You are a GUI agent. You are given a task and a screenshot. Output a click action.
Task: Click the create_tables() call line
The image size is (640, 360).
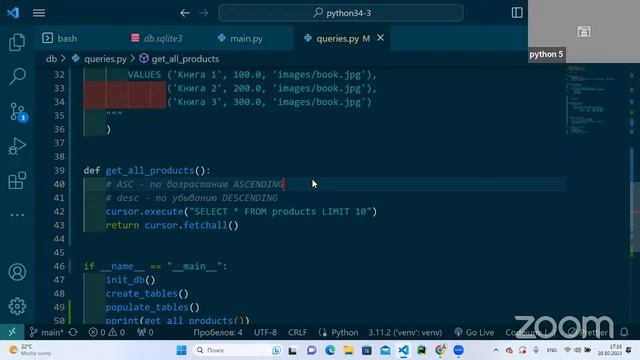tap(147, 293)
